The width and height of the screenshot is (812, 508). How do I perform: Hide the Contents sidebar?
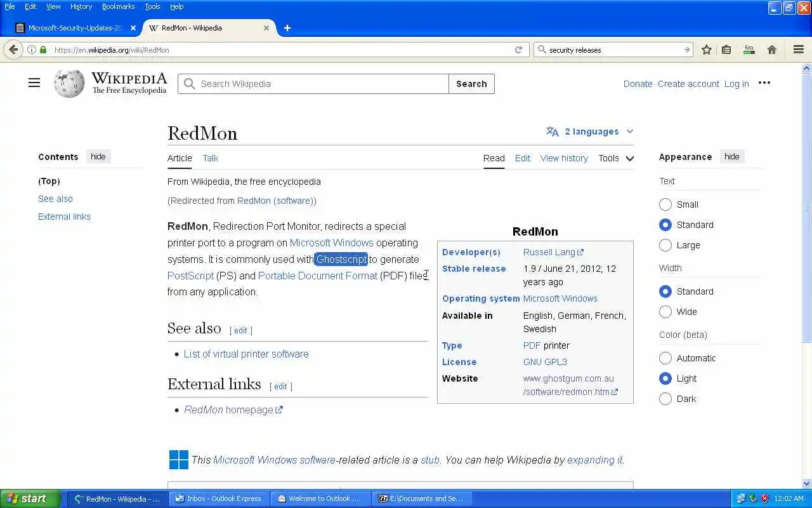pos(98,156)
